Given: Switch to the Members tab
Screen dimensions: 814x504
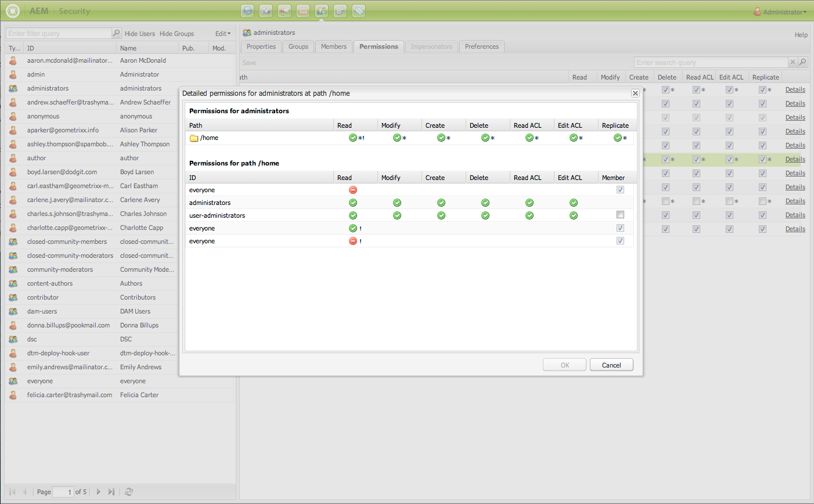Looking at the screenshot, I should point(334,46).
